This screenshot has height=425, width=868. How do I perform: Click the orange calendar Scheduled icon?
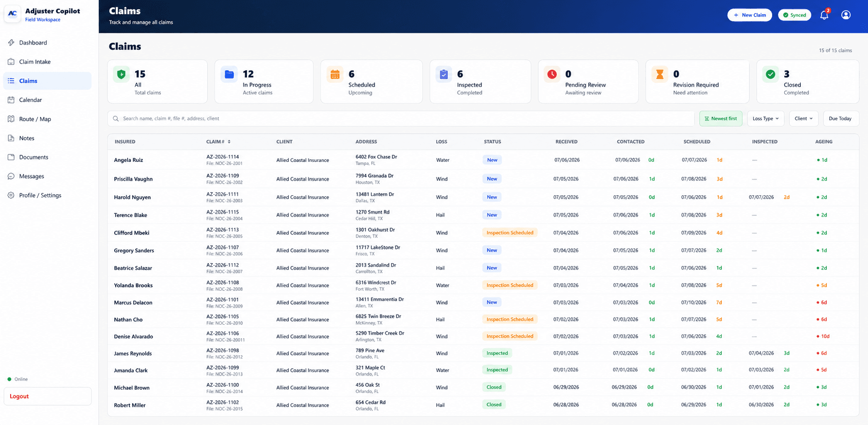[335, 74]
